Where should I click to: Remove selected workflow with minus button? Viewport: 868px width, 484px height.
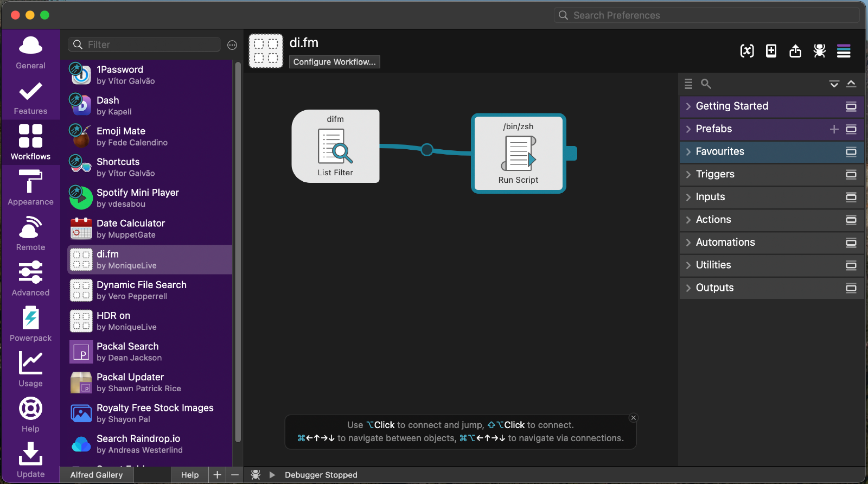[235, 475]
